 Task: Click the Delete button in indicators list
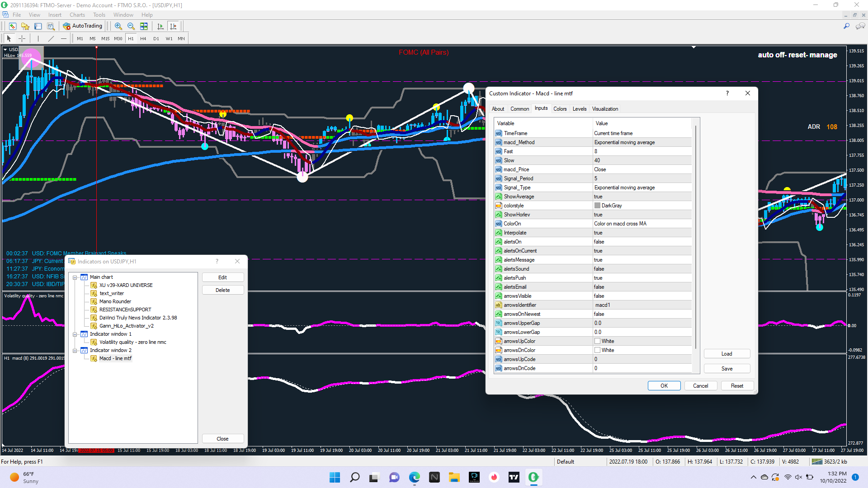(x=222, y=290)
